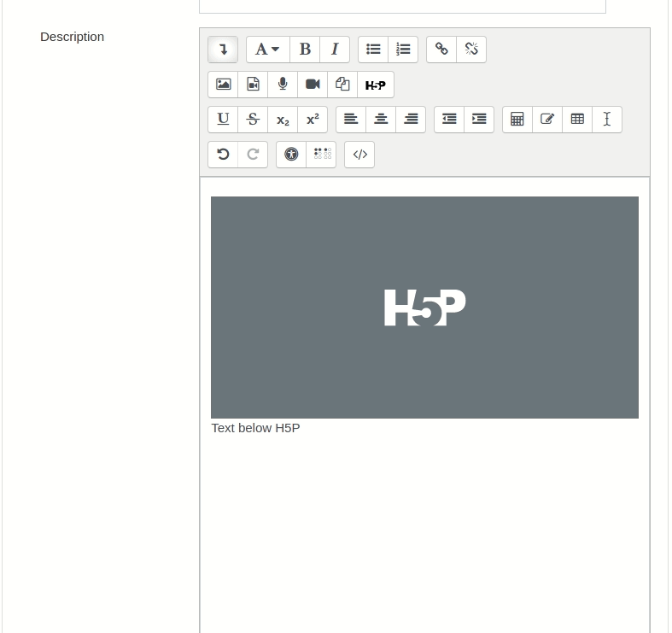The height and width of the screenshot is (633, 672).
Task: Center align the text
Action: pyautogui.click(x=381, y=120)
